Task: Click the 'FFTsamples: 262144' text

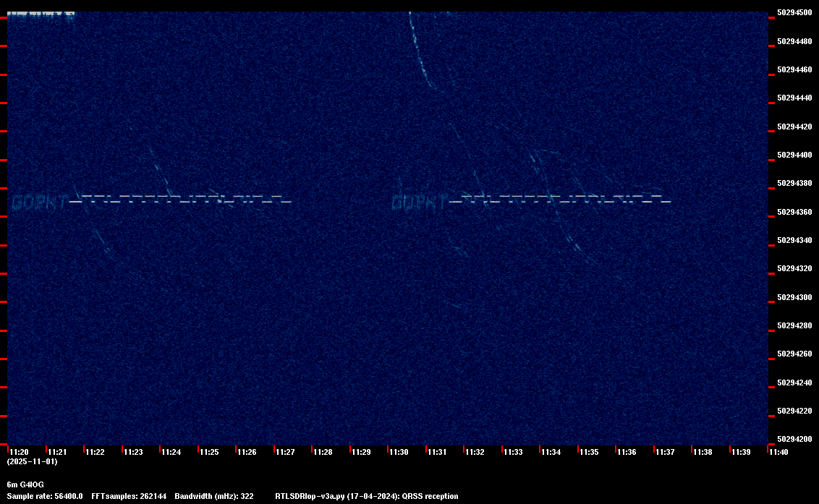Action: click(129, 496)
